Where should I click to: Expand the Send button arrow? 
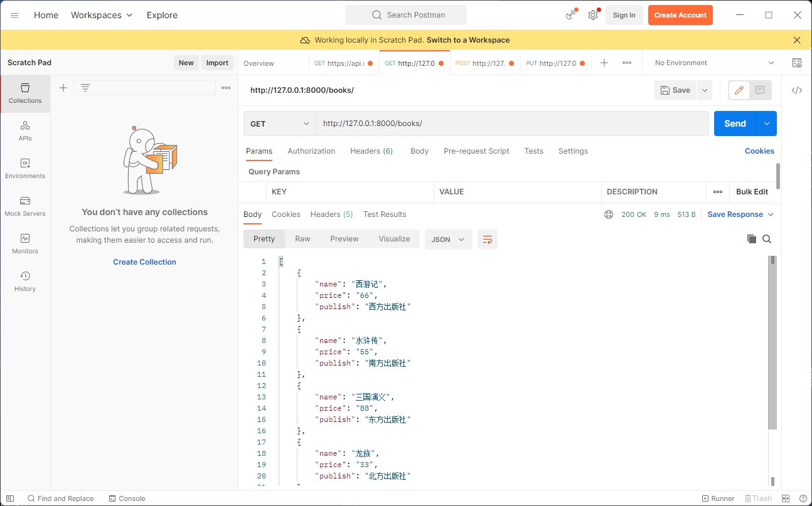coord(767,124)
